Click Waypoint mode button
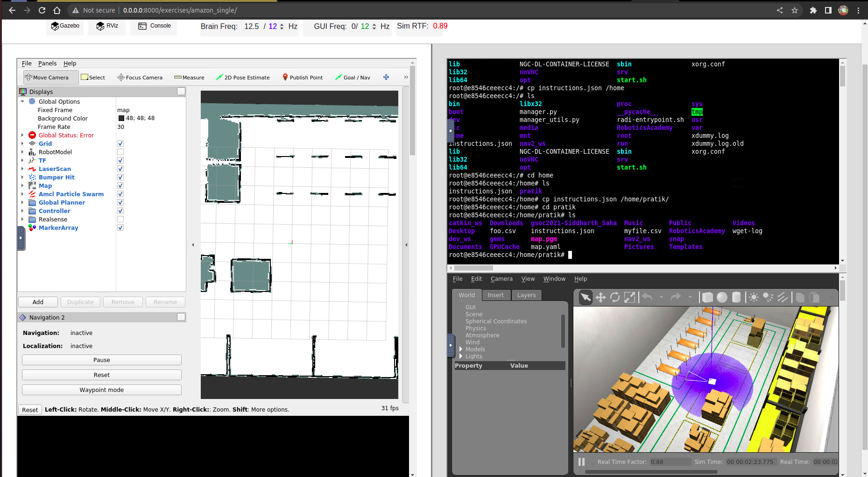This screenshot has width=868, height=477. click(x=102, y=390)
